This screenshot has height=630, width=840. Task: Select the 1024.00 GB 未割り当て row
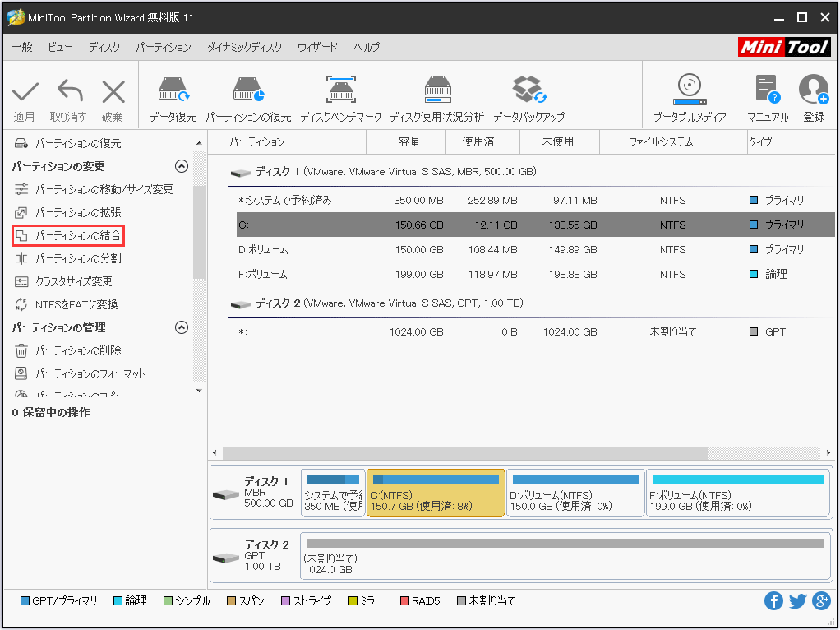535,332
